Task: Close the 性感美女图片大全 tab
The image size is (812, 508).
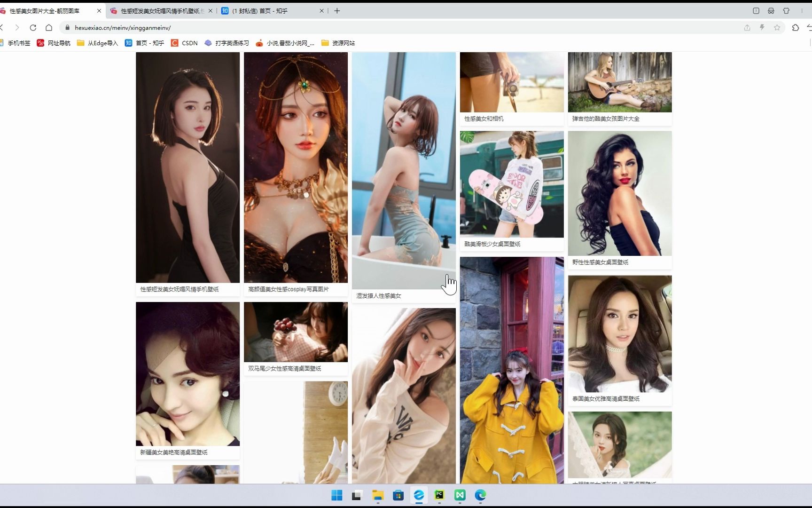Action: click(99, 11)
